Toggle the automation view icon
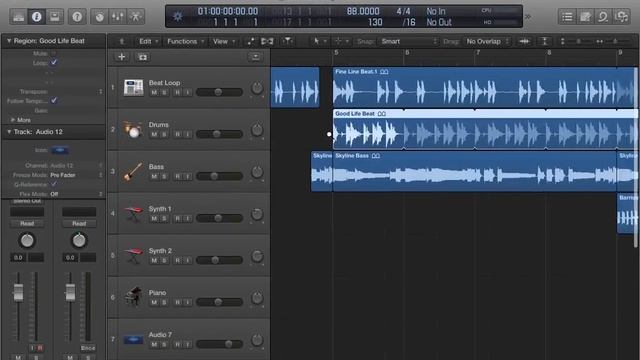Viewport: 640px width, 360px height. (250, 41)
